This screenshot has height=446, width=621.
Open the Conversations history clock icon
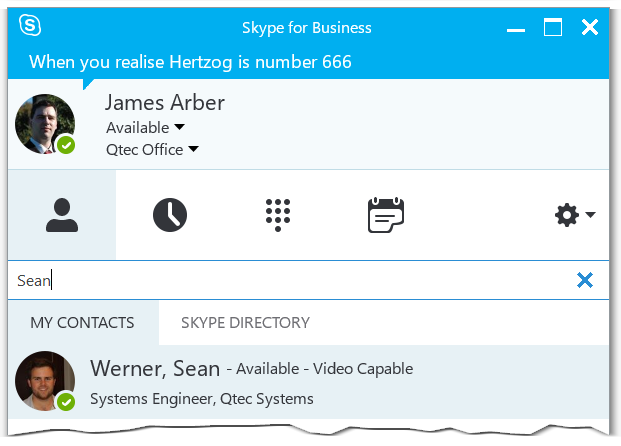(170, 215)
